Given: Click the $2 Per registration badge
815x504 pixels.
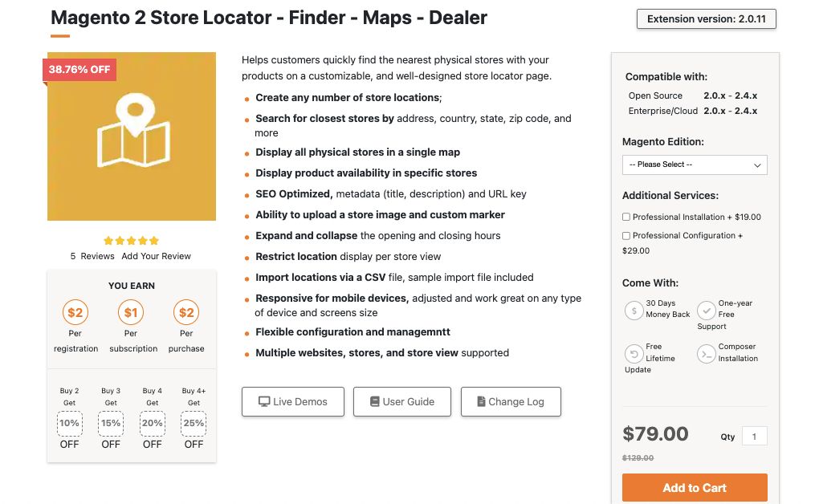Looking at the screenshot, I should click(75, 313).
